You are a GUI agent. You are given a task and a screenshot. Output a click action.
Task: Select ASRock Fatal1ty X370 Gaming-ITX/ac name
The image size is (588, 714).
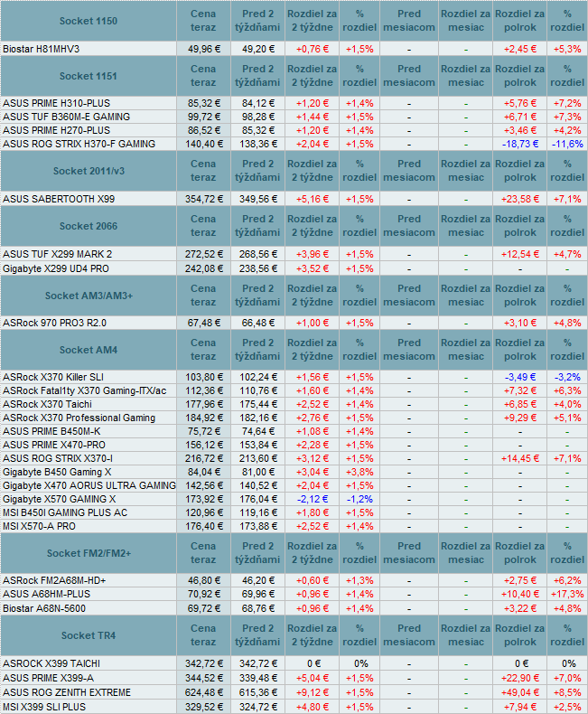click(85, 390)
